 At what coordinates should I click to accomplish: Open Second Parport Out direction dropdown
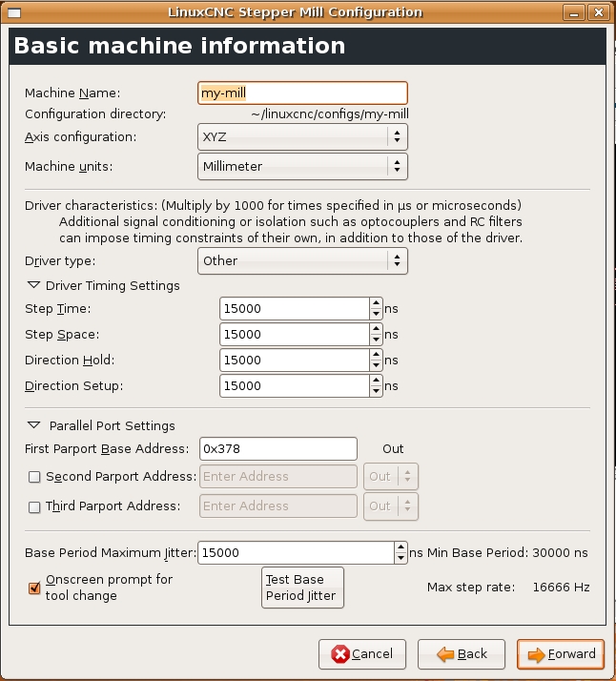coord(391,477)
